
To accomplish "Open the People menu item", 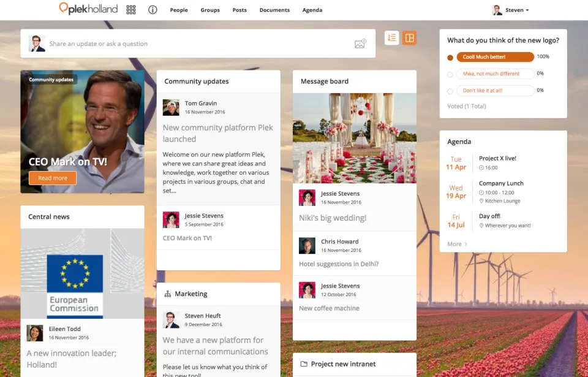I will pos(179,10).
